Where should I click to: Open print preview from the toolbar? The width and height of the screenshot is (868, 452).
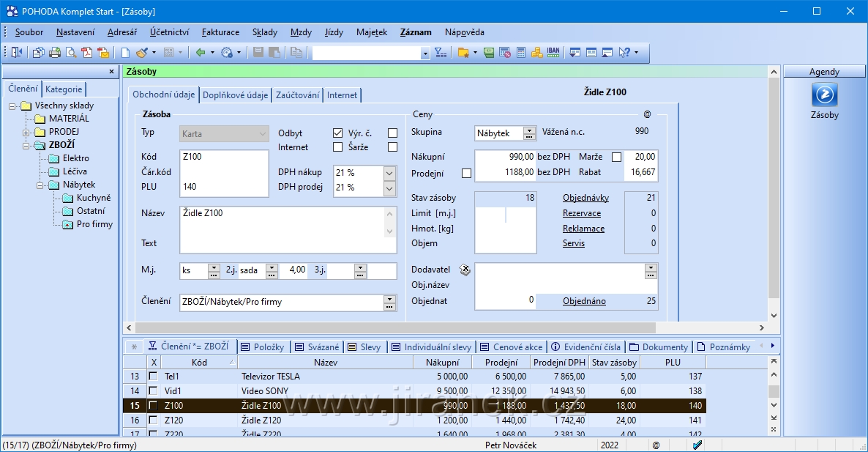tap(71, 53)
